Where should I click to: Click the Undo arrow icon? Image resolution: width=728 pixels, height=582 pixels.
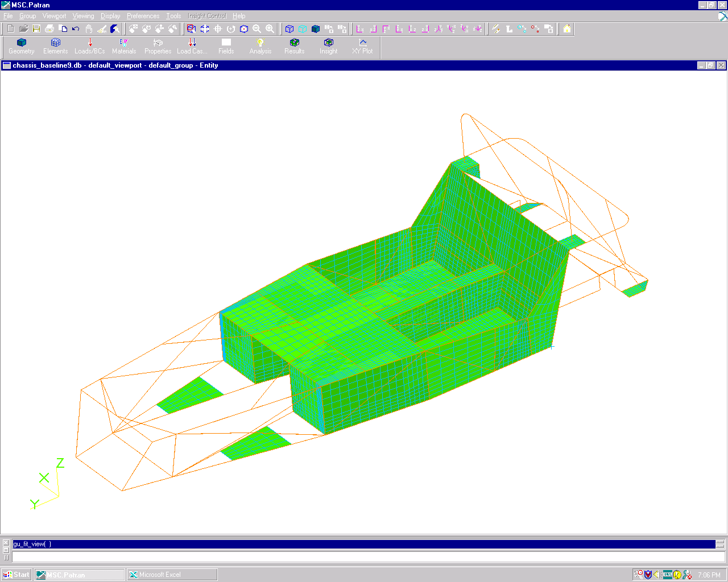76,28
